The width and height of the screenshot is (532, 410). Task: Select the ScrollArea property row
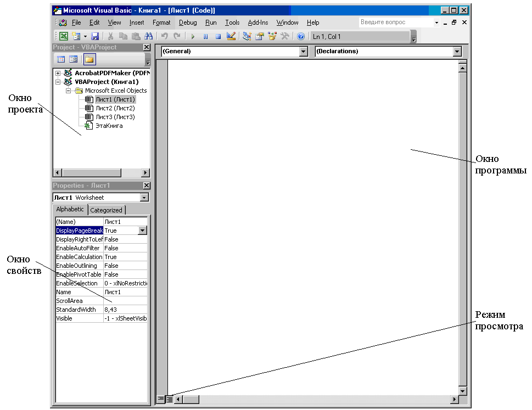pos(102,301)
